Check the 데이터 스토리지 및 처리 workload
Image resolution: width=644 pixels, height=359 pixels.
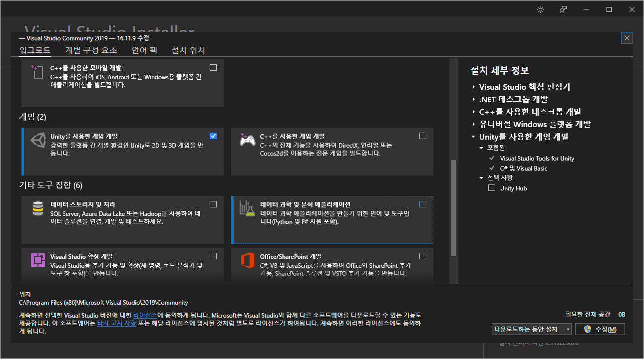tap(213, 204)
